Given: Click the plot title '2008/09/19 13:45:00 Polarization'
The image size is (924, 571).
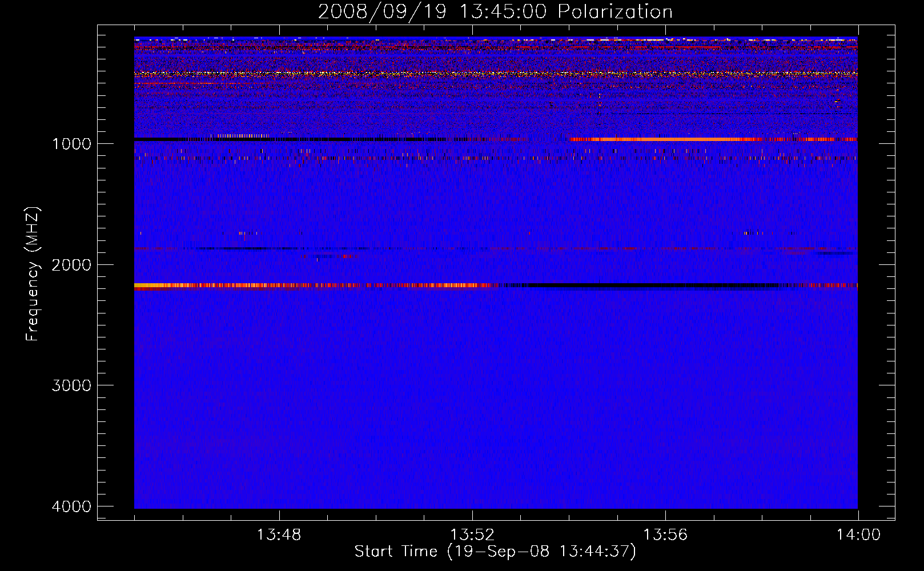Looking at the screenshot, I should click(x=495, y=11).
